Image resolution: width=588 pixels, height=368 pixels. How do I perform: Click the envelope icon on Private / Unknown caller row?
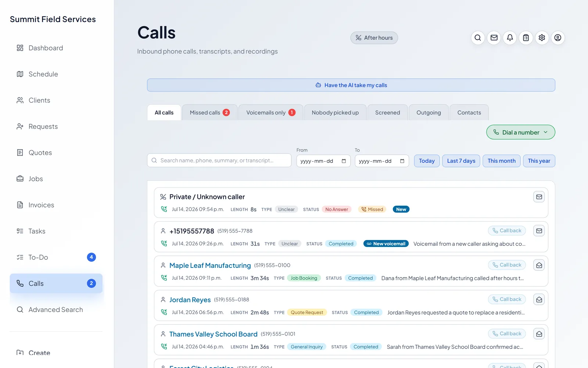point(539,197)
